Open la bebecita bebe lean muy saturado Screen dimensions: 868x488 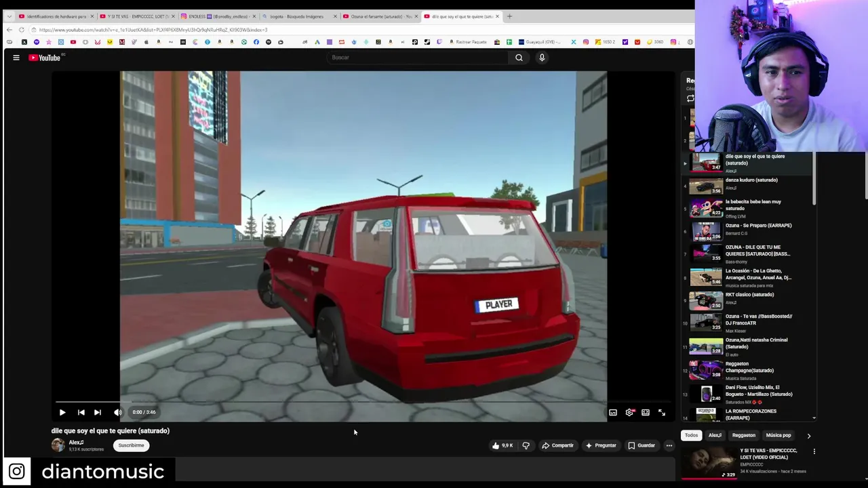(753, 205)
